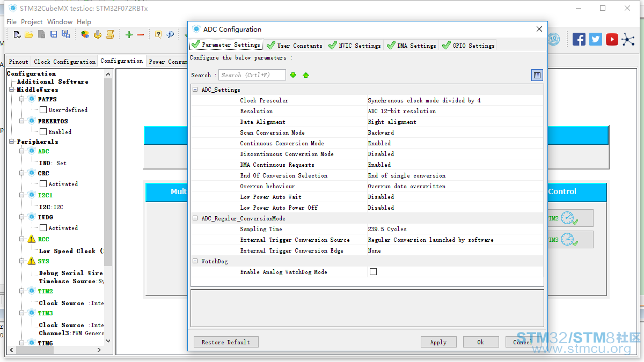Click the New Project toolbar icon
Screen dimensions: 644x362
17,34
